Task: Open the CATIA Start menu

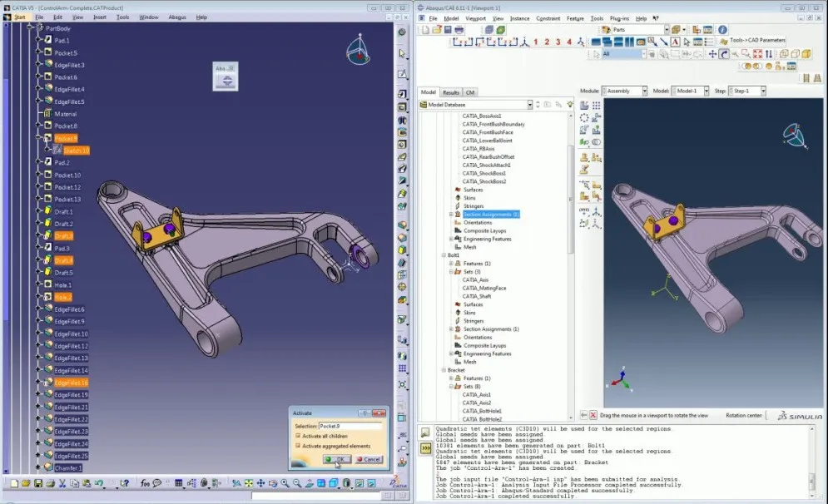Action: [19, 17]
